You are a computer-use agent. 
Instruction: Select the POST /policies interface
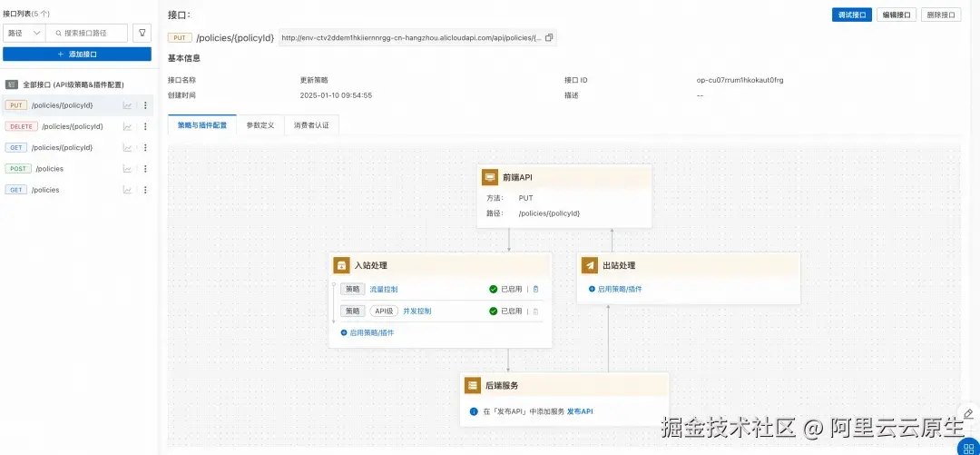click(77, 168)
